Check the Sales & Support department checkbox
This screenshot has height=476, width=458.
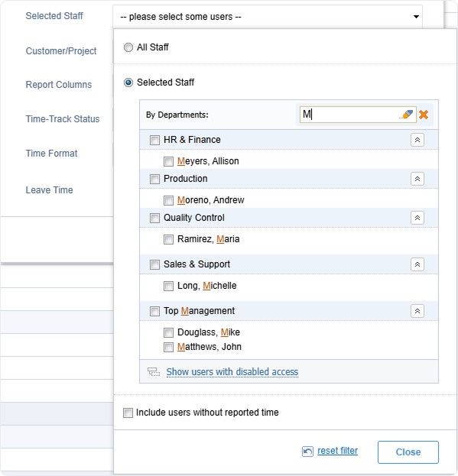[x=154, y=264]
